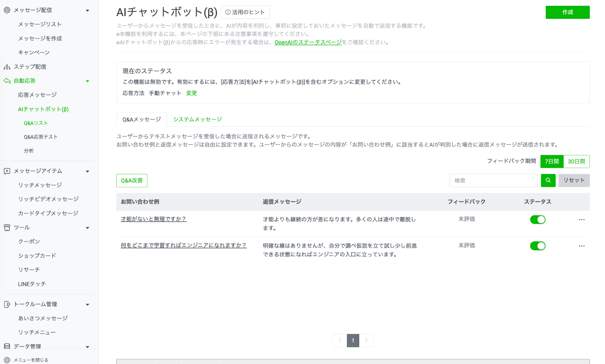Switch feedback period to 30日間
This screenshot has width=605, height=364.
coord(577,161)
